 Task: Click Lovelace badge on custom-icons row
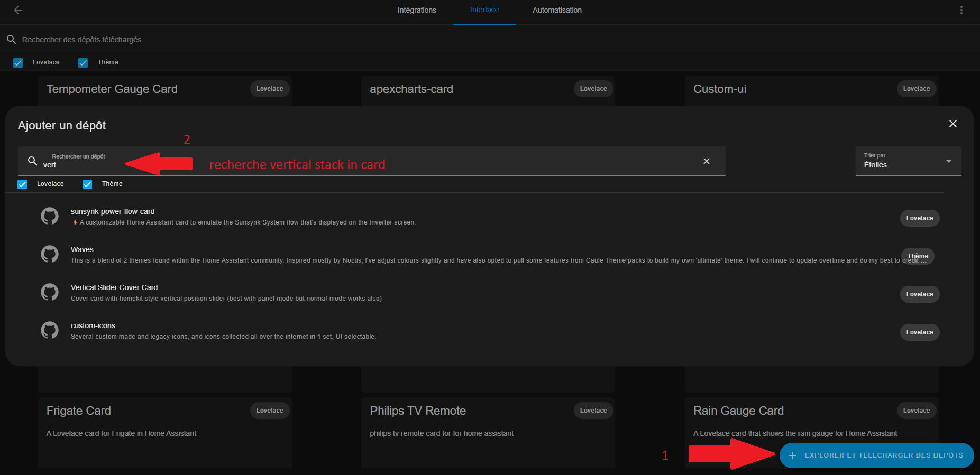tap(920, 332)
